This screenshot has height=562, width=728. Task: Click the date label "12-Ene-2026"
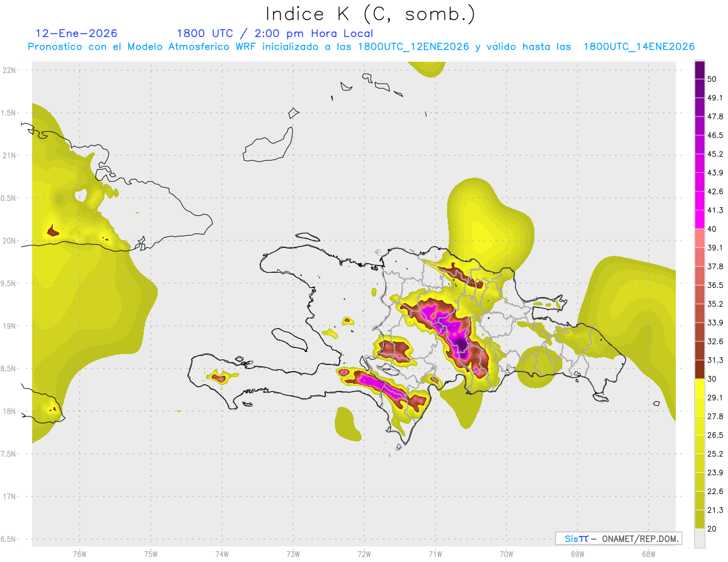[x=76, y=33]
